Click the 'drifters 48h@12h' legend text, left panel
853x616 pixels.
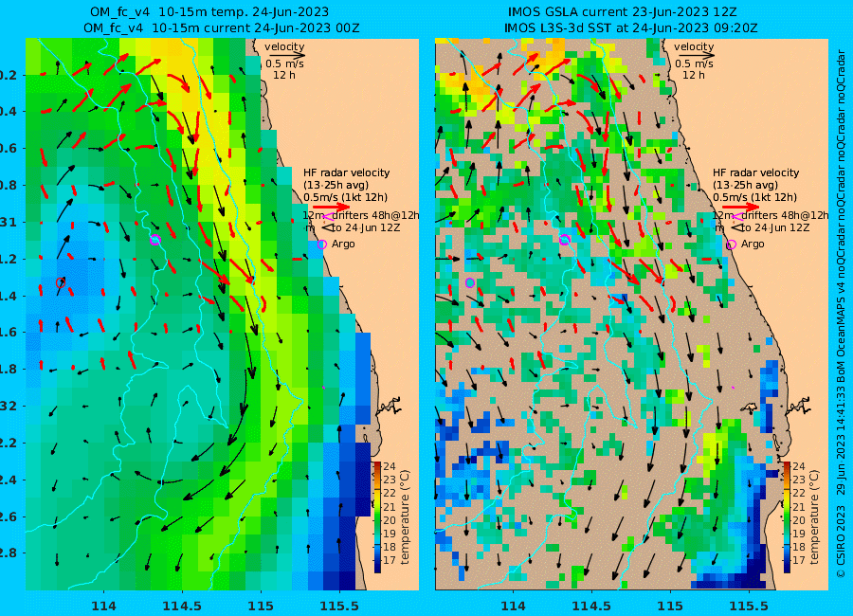pos(376,215)
